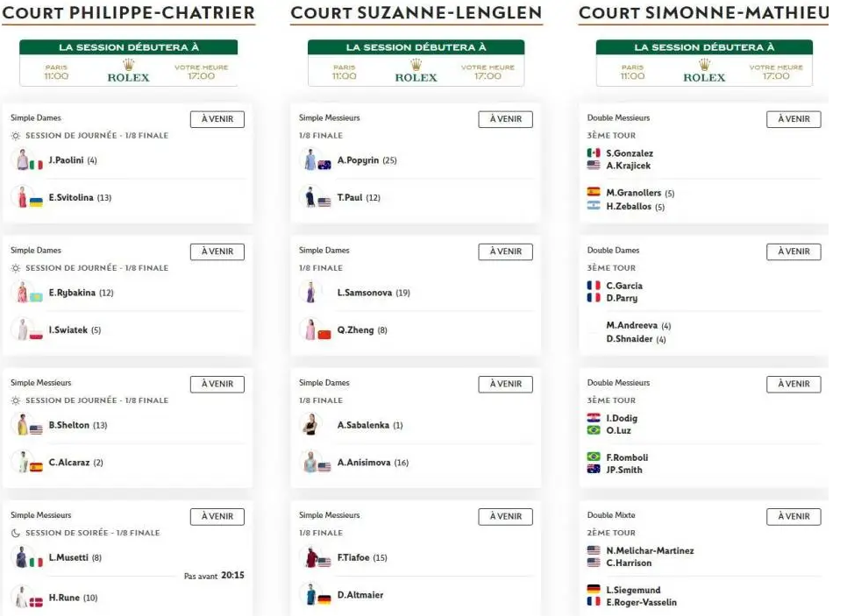The image size is (847, 616).
Task: Click the Rolex crown logo under Court Philippe-Chatrier
Action: pos(129,65)
